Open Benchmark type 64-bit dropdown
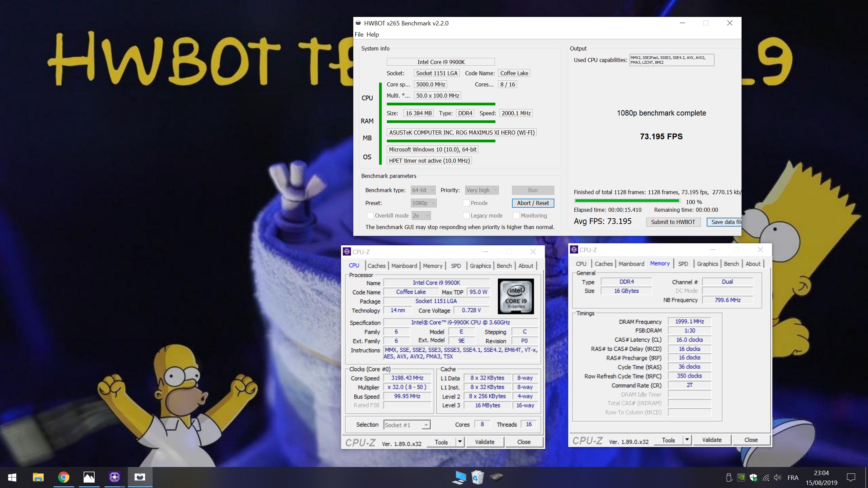 (x=423, y=190)
